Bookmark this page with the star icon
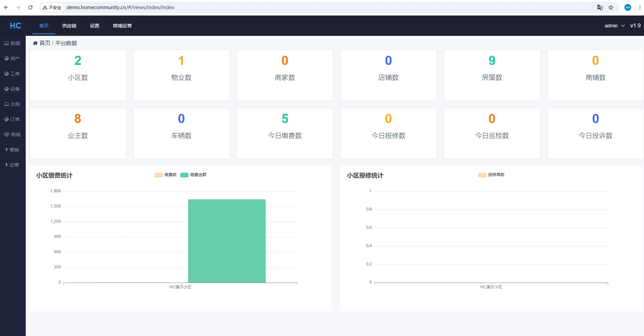644x336 pixels. click(x=611, y=7)
